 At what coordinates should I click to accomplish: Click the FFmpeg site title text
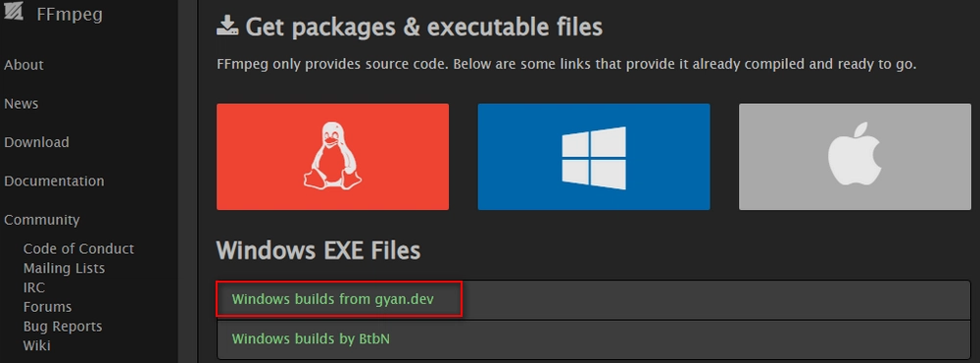pos(70,14)
